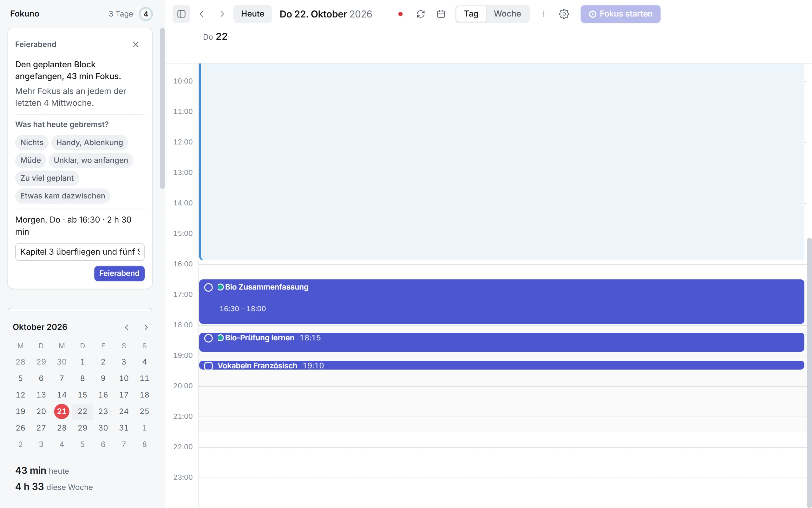812x508 pixels.
Task: Click green dot on Bio-Prüfung lernen
Action: 220,338
